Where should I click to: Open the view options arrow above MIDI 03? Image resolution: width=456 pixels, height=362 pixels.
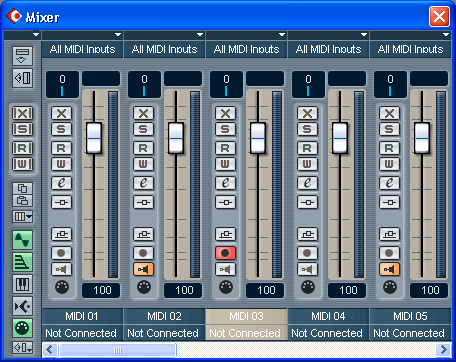(282, 35)
